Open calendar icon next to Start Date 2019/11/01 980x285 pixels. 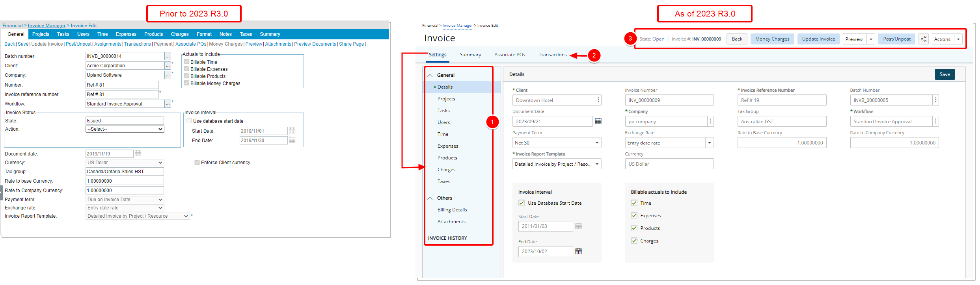292,131
